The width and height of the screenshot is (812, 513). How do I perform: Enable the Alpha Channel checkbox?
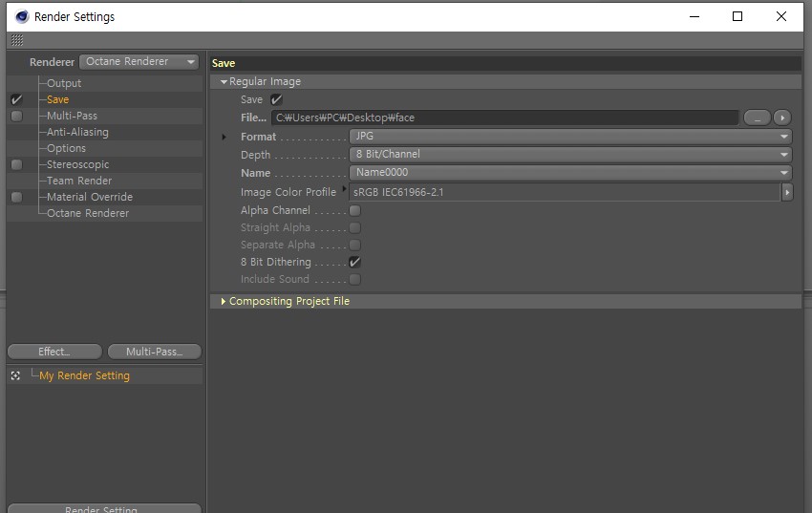pos(354,211)
